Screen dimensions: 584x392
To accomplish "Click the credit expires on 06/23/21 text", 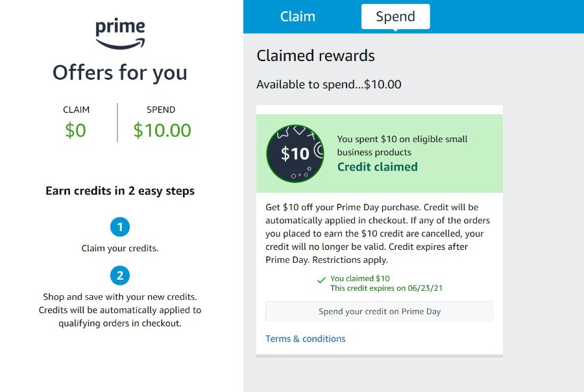I will coord(386,288).
